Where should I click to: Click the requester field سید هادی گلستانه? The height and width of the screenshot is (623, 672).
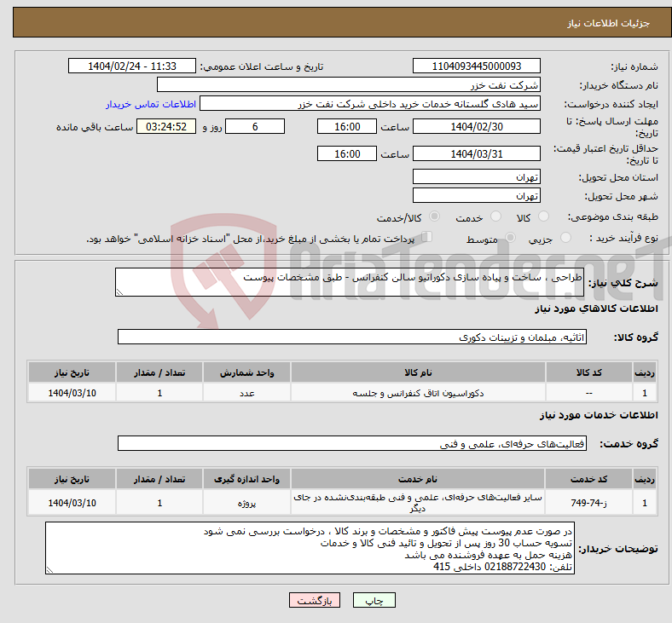[370, 104]
